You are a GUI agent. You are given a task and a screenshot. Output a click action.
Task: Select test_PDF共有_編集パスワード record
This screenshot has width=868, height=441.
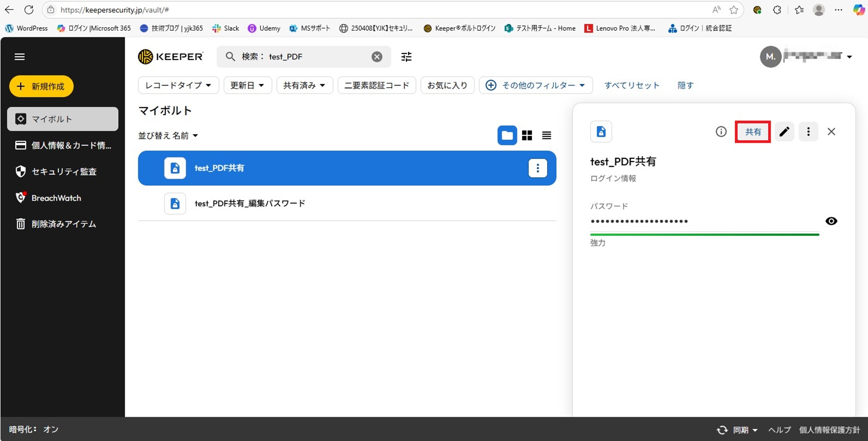(x=250, y=204)
